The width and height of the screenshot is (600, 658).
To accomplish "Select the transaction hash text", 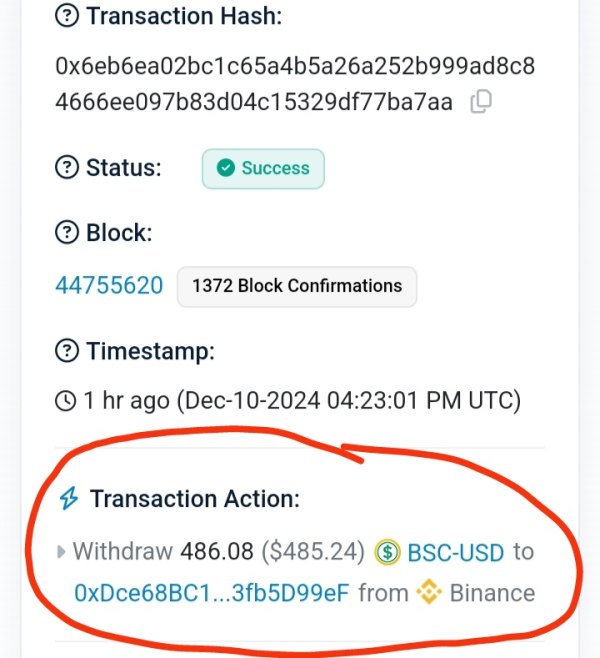I will coord(295,84).
